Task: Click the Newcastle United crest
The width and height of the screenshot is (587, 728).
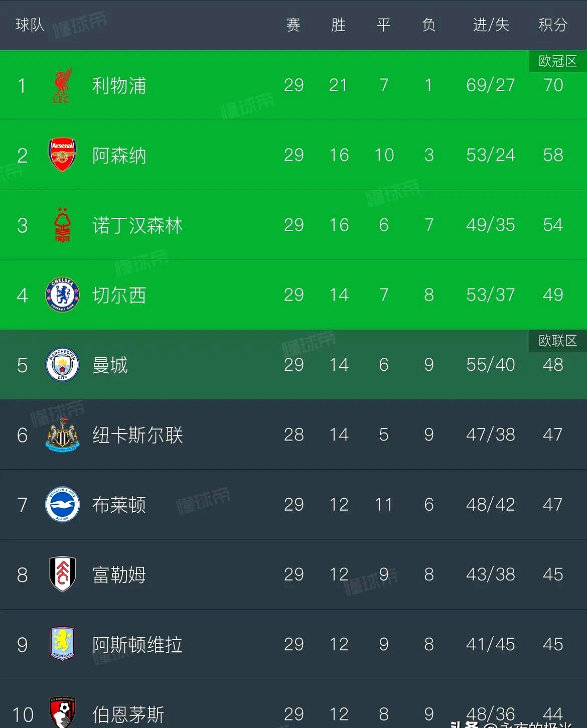Action: [x=62, y=434]
